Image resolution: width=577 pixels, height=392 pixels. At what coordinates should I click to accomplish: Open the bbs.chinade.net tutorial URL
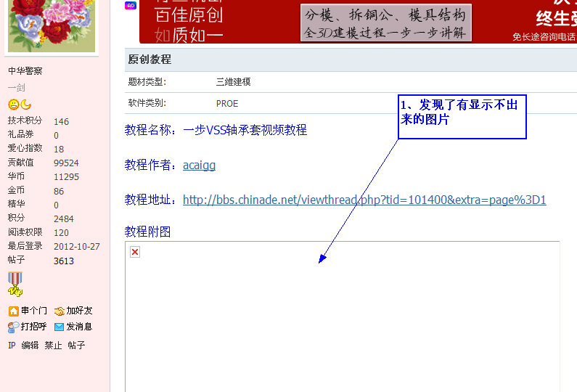(x=364, y=200)
